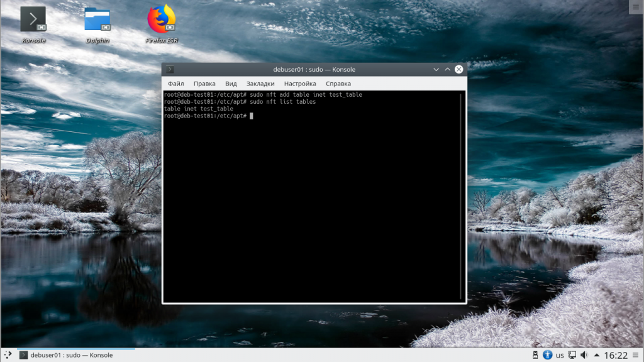This screenshot has width=644, height=362.
Task: Open the Вид menu
Action: tap(231, 84)
